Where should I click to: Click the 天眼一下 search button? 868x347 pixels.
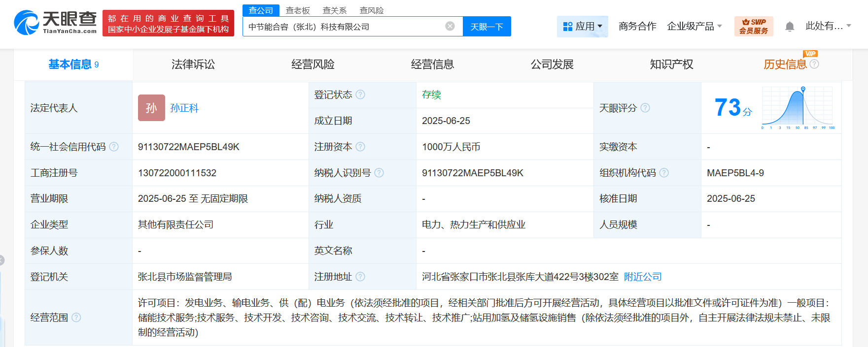[x=487, y=26]
